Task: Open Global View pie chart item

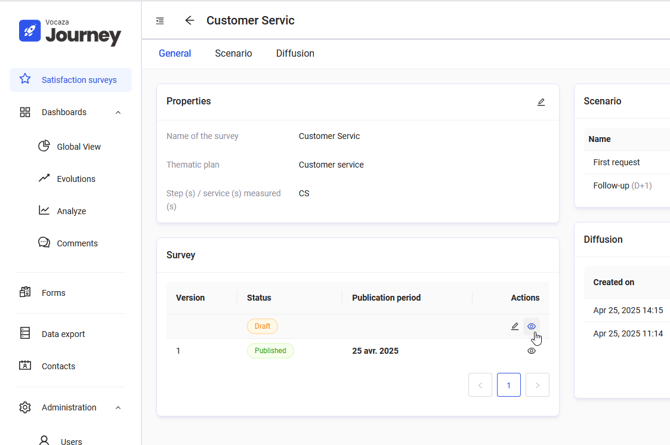Action: click(x=78, y=147)
